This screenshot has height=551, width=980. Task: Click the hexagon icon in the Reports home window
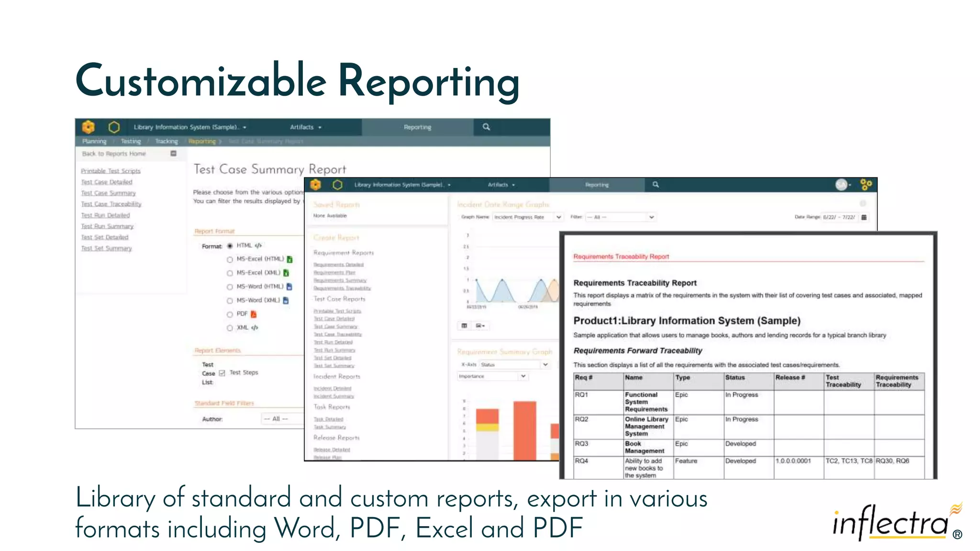[338, 185]
